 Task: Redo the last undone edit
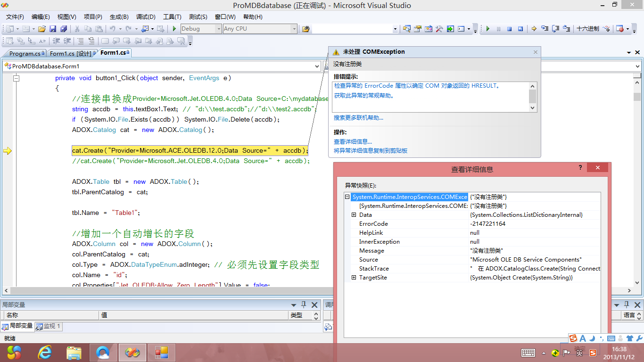coord(128,29)
